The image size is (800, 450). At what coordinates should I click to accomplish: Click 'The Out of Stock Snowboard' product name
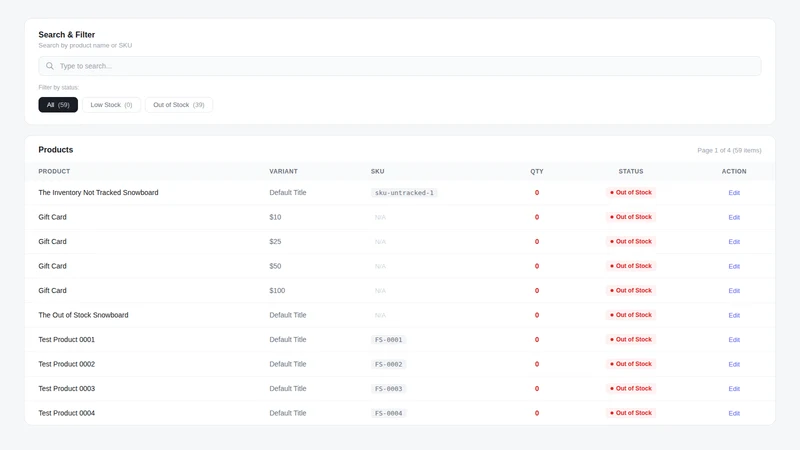(x=83, y=315)
